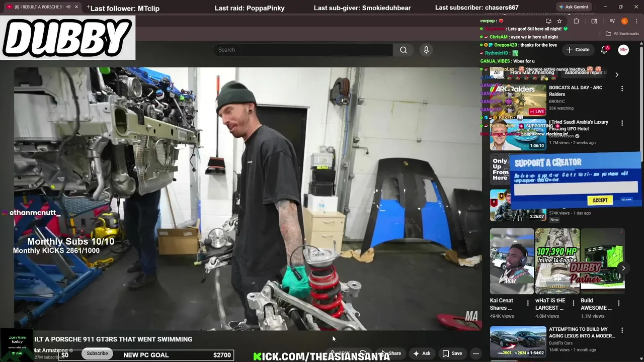Bookmark this page with the star icon
Viewport: 644px width, 362px height.
559,21
